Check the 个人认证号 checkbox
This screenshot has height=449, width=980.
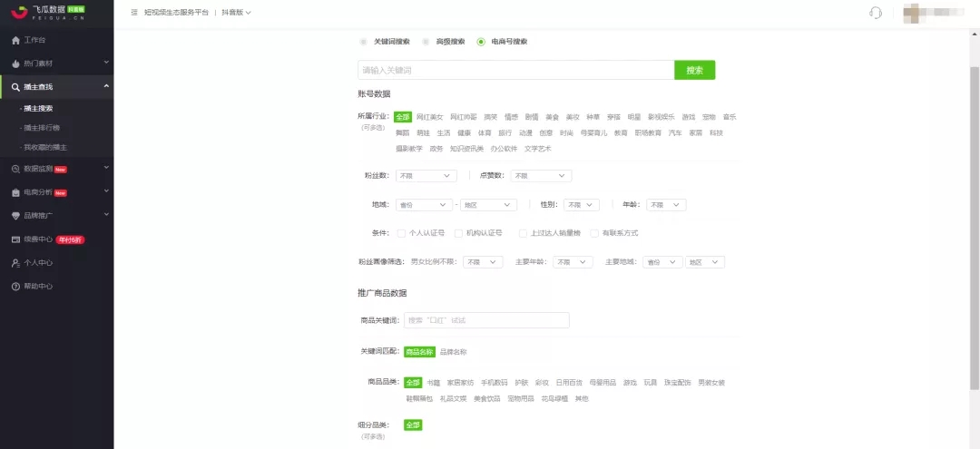[x=401, y=233]
